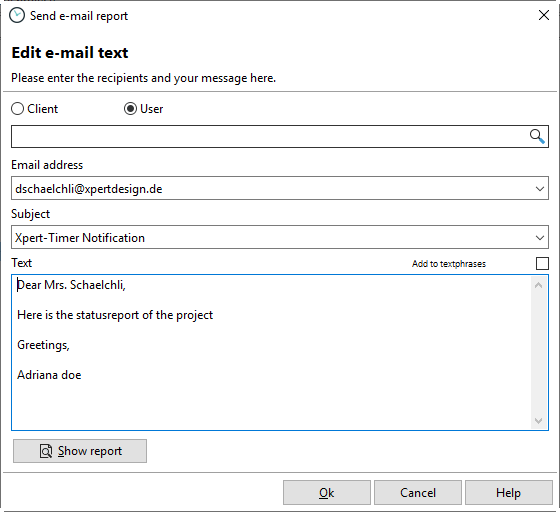This screenshot has height=512, width=560.
Task: Expand the Email address dropdown arrow
Action: coord(540,189)
